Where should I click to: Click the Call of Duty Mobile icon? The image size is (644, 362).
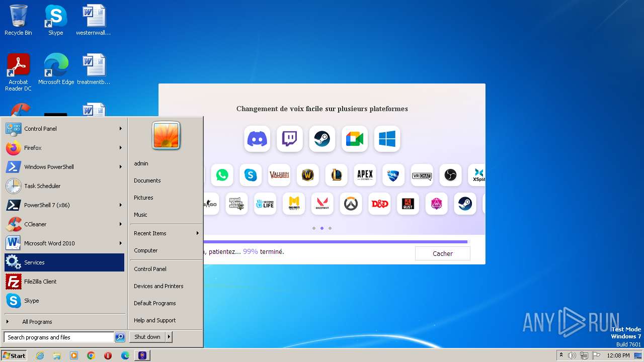(294, 204)
